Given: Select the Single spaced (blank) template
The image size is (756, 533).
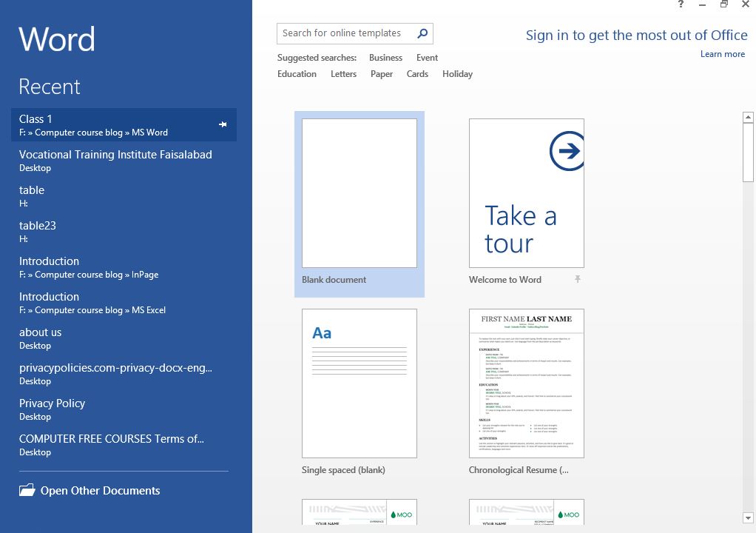Looking at the screenshot, I should (x=359, y=383).
